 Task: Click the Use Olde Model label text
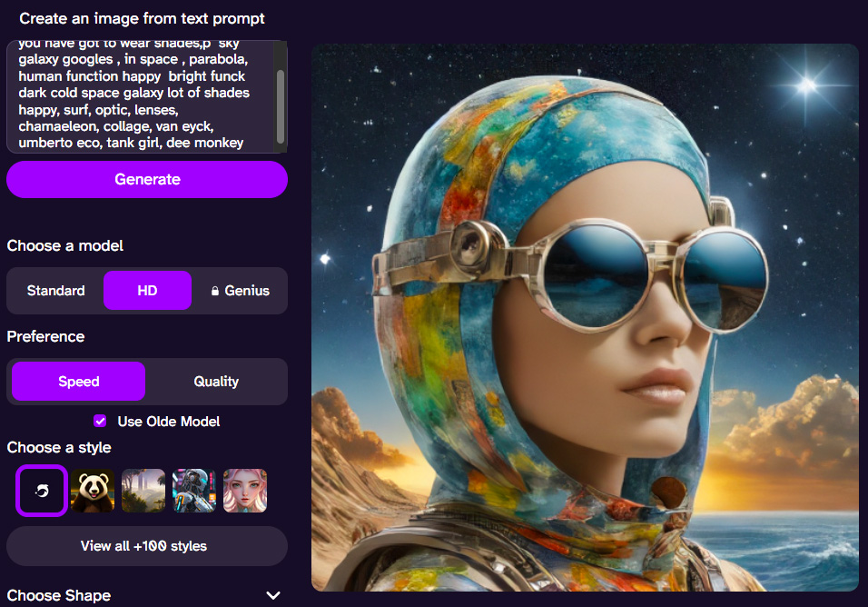point(169,422)
